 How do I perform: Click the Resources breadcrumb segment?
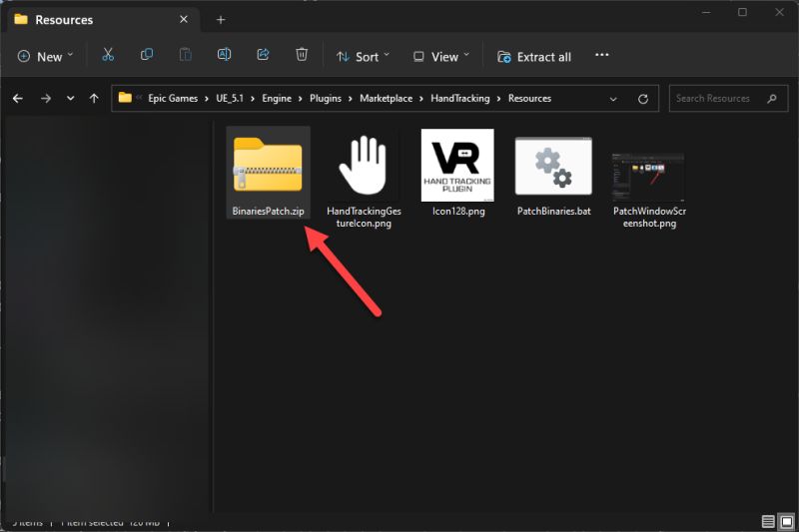[x=529, y=98]
